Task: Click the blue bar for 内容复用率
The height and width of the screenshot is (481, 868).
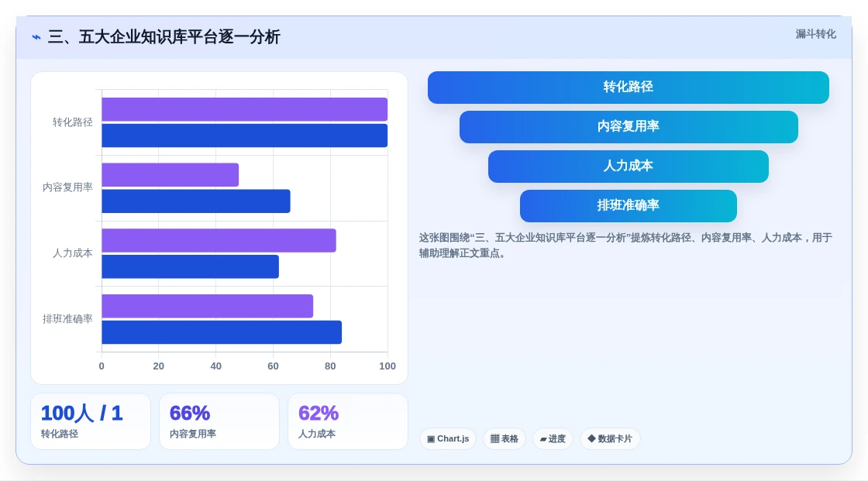Action: click(x=196, y=201)
